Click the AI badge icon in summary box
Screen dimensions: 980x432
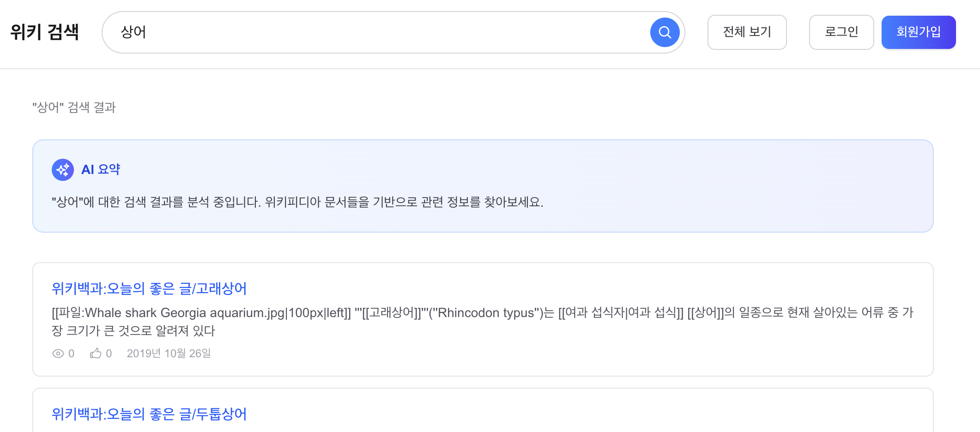point(64,169)
